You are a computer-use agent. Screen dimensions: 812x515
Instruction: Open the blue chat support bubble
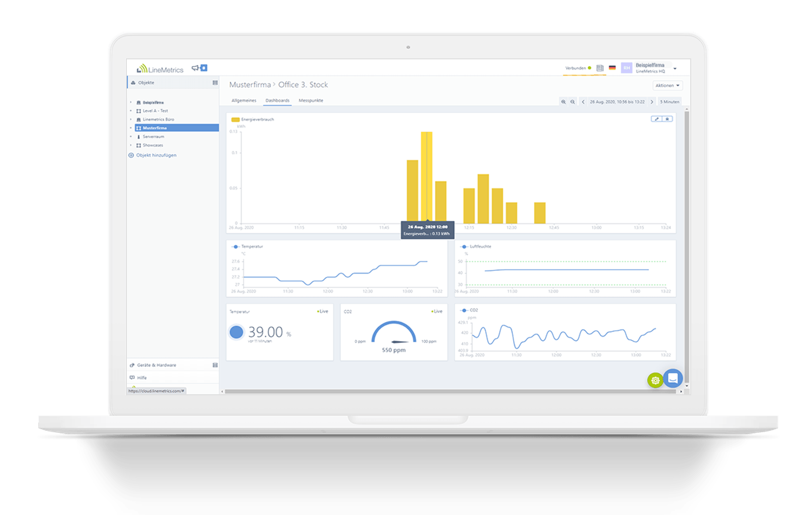coord(673,379)
